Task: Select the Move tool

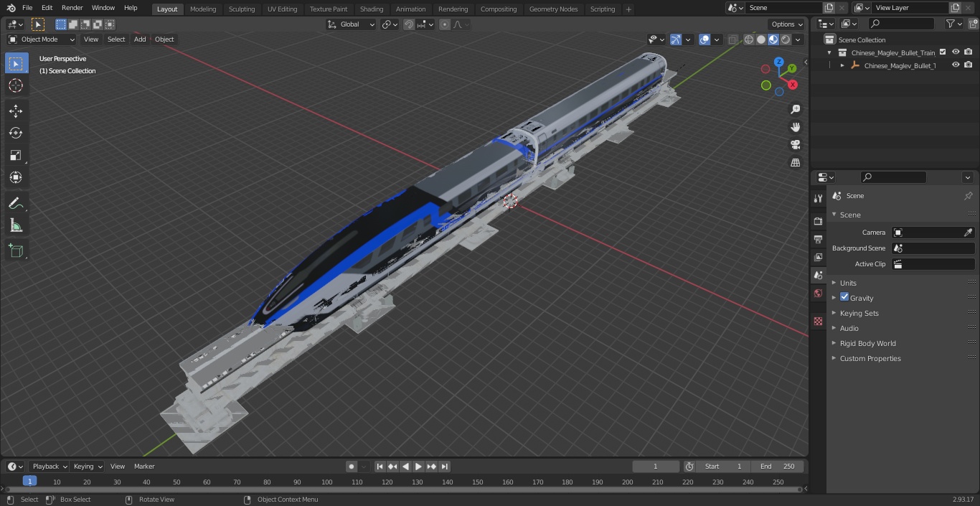Action: [16, 111]
